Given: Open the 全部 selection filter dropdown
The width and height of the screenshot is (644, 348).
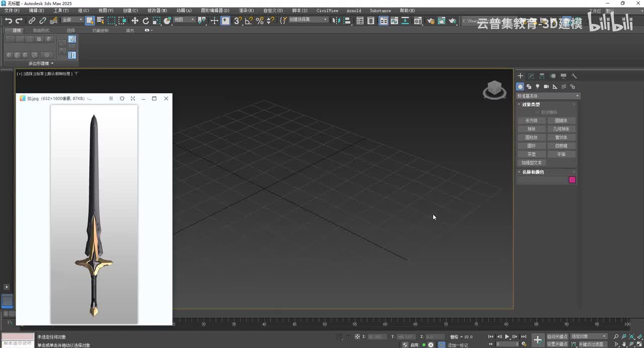Looking at the screenshot, I should click(x=72, y=20).
